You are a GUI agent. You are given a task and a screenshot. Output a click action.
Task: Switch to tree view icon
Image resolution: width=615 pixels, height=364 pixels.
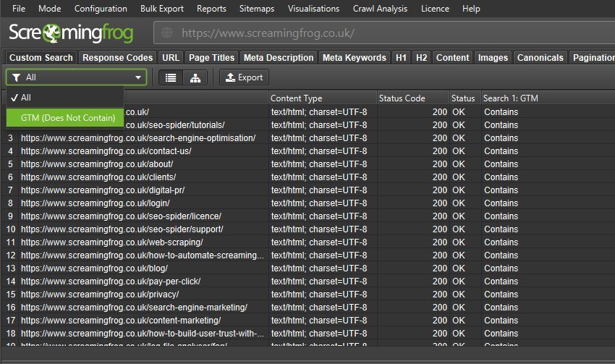click(x=195, y=77)
